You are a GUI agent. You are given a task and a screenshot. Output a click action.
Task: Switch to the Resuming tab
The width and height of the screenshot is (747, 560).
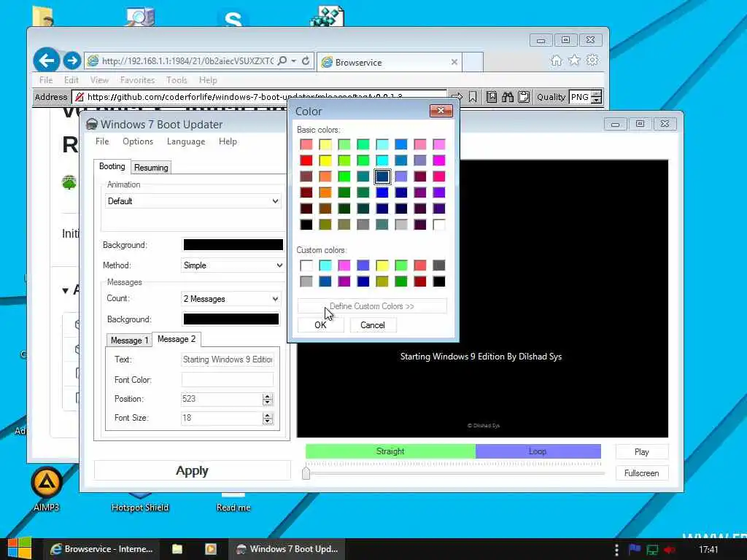click(151, 168)
